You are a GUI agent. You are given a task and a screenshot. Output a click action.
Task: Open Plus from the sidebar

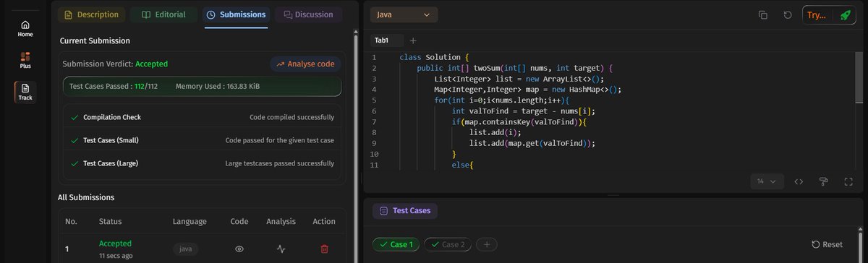coord(25,60)
